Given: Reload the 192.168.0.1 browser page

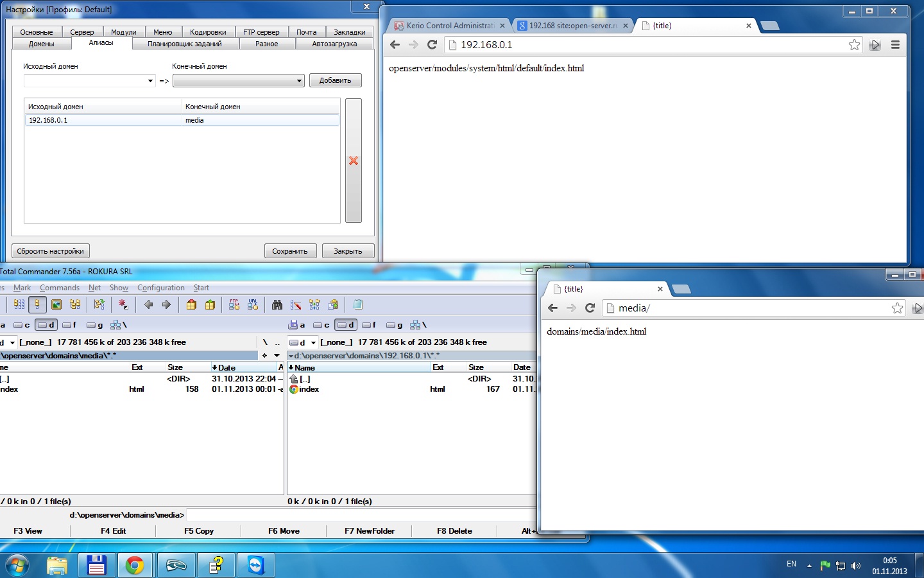Looking at the screenshot, I should [432, 45].
